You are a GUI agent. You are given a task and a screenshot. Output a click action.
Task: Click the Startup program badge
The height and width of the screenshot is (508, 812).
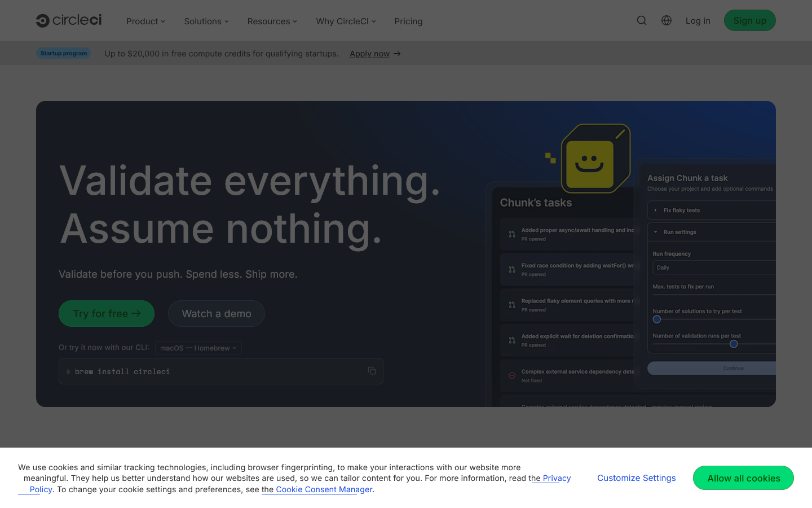pyautogui.click(x=64, y=53)
